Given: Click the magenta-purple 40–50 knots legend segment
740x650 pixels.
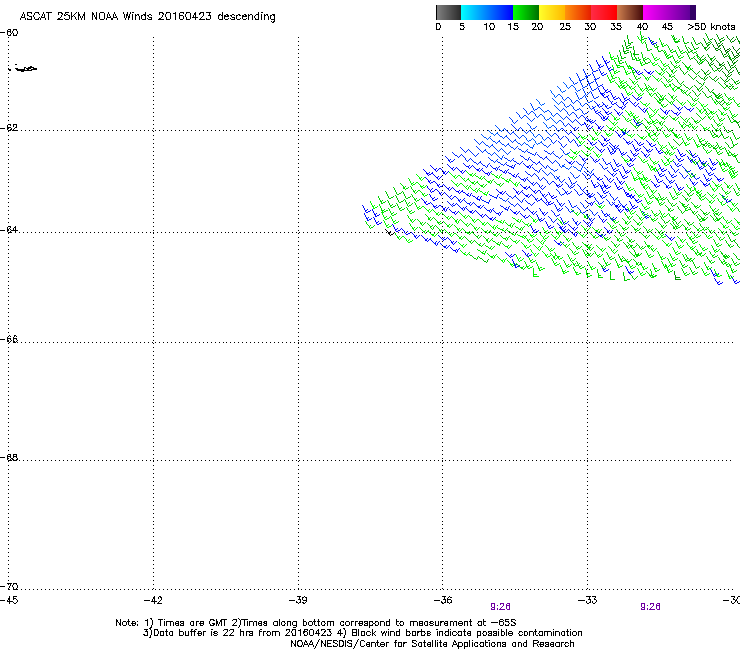Looking at the screenshot, I should pos(669,12).
